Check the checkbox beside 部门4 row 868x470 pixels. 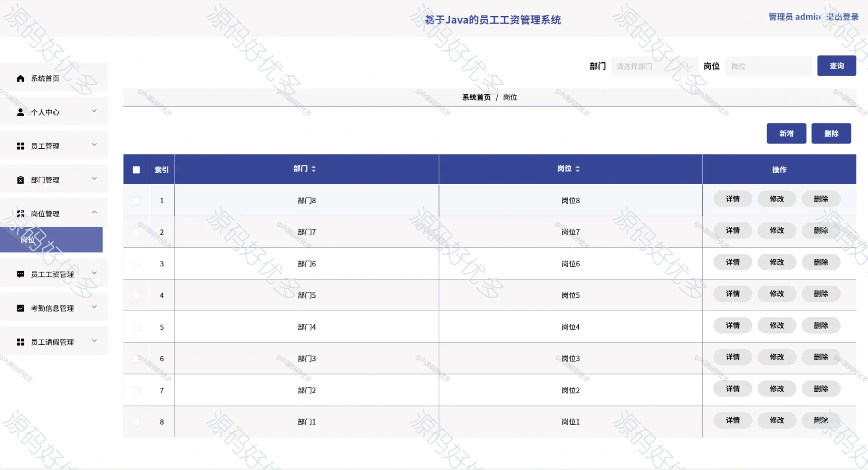[x=136, y=327]
